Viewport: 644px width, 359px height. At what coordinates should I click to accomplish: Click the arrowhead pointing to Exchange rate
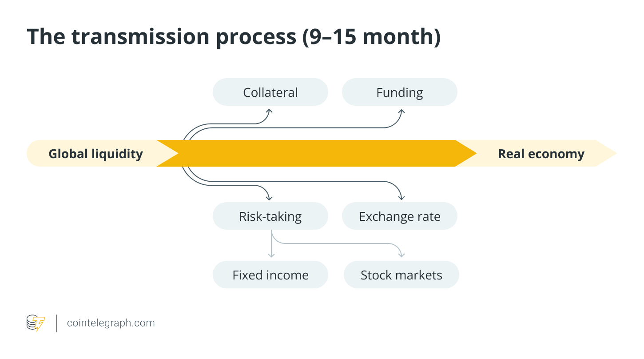click(x=401, y=196)
